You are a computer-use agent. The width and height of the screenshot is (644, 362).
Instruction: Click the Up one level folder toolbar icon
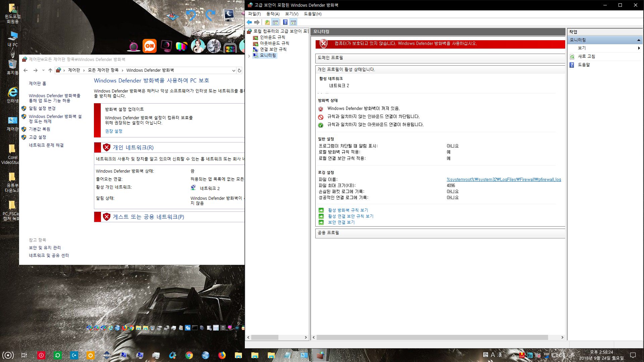(267, 22)
